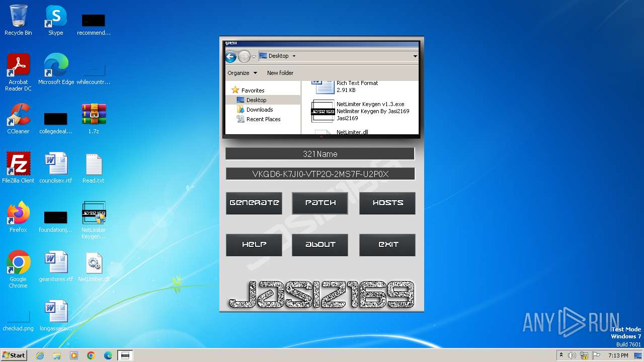Viewport: 644px width, 362px height.
Task: Open File Explorer taskbar icon
Action: click(57, 355)
